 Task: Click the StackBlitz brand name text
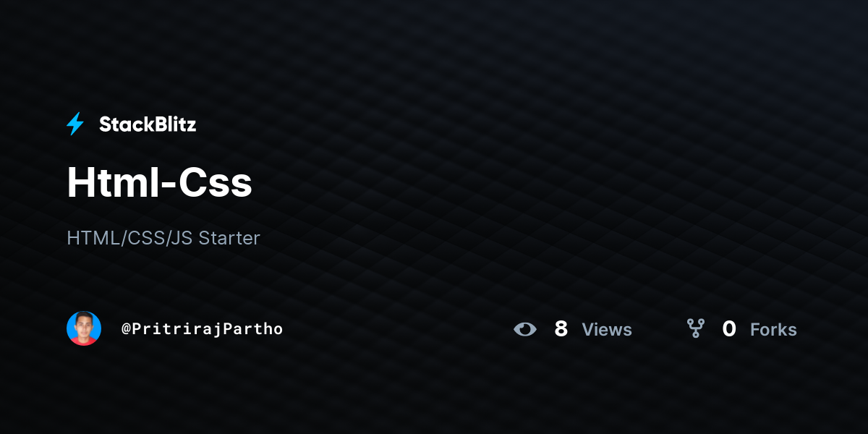148,124
